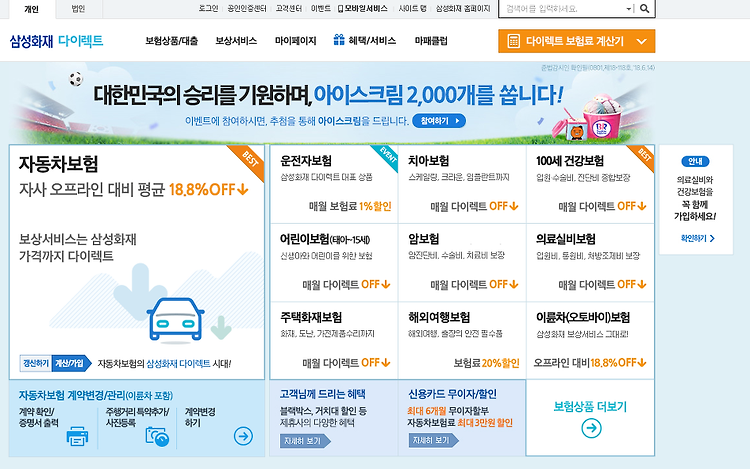Click the arrow circle icon for 계약변경 하기

[243, 436]
